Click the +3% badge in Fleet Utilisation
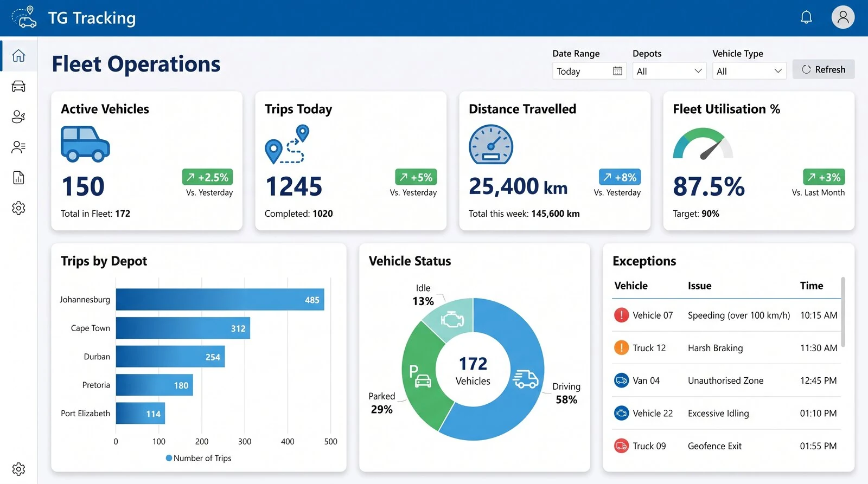 [x=824, y=177]
